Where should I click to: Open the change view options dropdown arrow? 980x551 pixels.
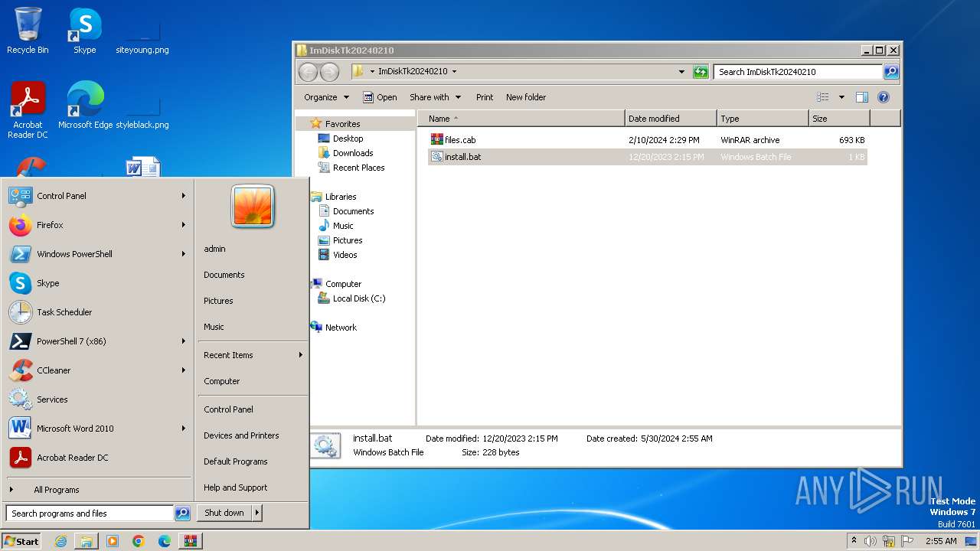pyautogui.click(x=841, y=97)
